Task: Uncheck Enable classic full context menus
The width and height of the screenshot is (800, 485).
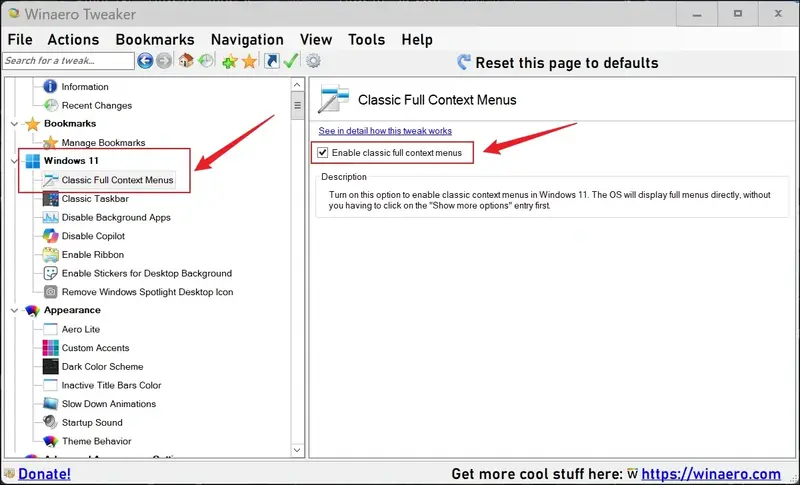Action: click(x=322, y=152)
